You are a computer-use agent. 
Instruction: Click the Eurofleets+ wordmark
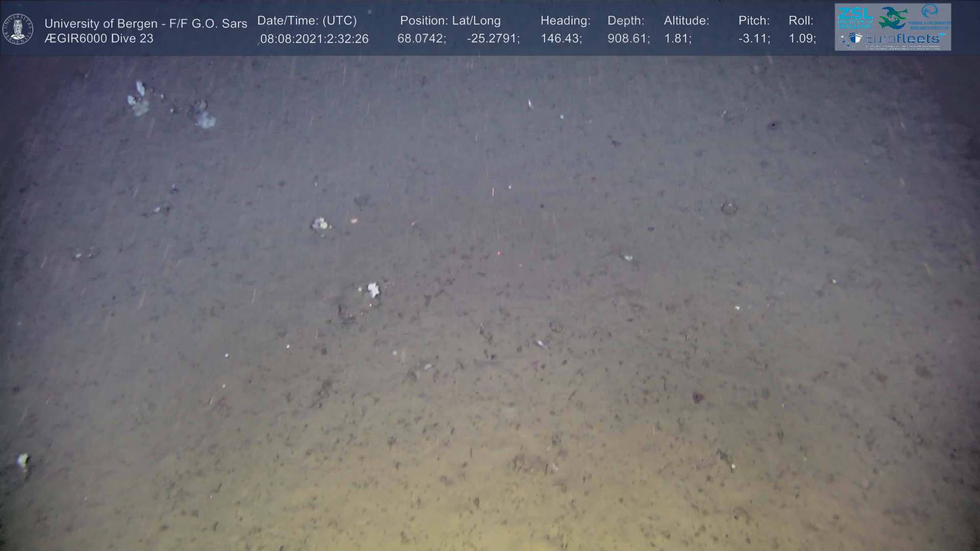tap(902, 38)
